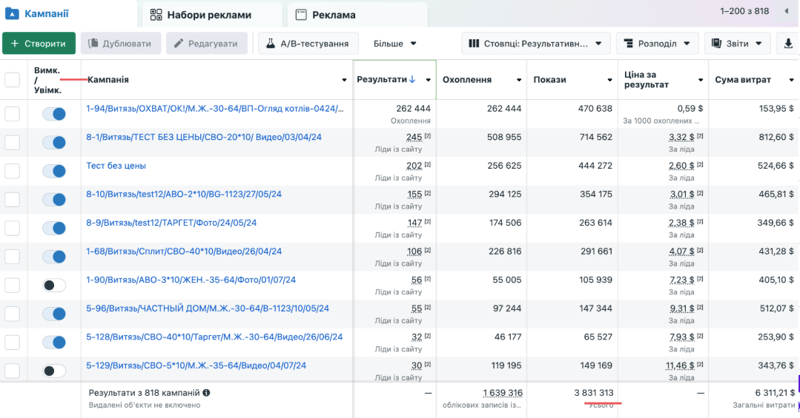Click the '11,46 $' price per lead
The width and height of the screenshot is (800, 418).
coord(680,366)
